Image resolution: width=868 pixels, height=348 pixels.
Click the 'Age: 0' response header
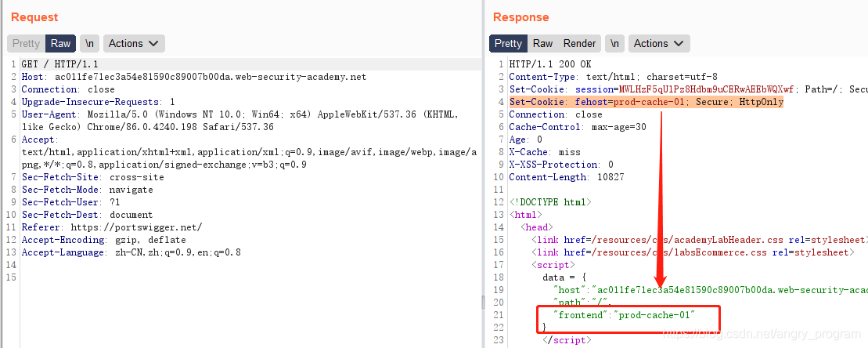point(525,140)
